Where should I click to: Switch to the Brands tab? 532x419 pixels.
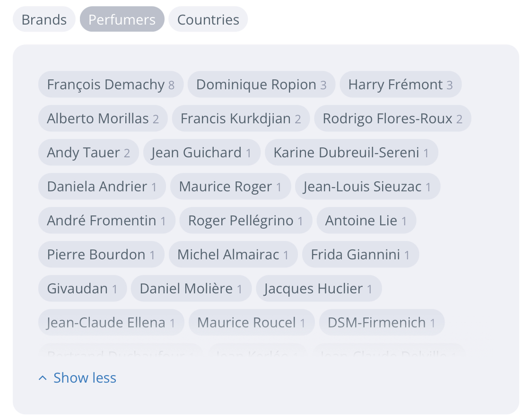44,19
